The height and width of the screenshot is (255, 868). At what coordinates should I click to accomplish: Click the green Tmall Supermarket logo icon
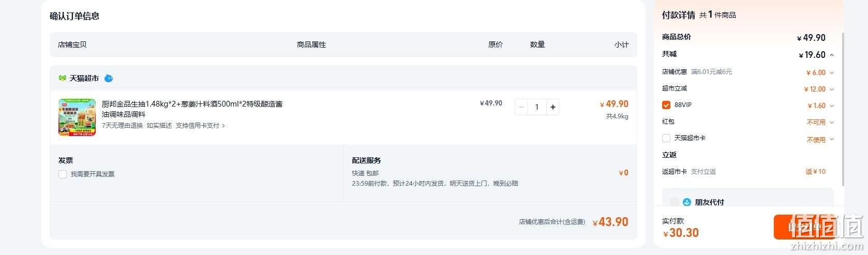pyautogui.click(x=63, y=78)
